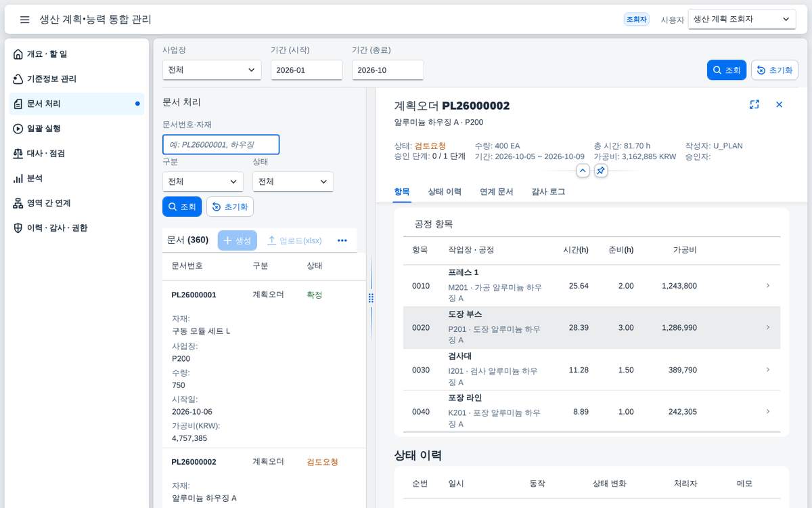Click the home icon beside 개요 · 할 일
The width and height of the screenshot is (812, 508).
(18, 54)
